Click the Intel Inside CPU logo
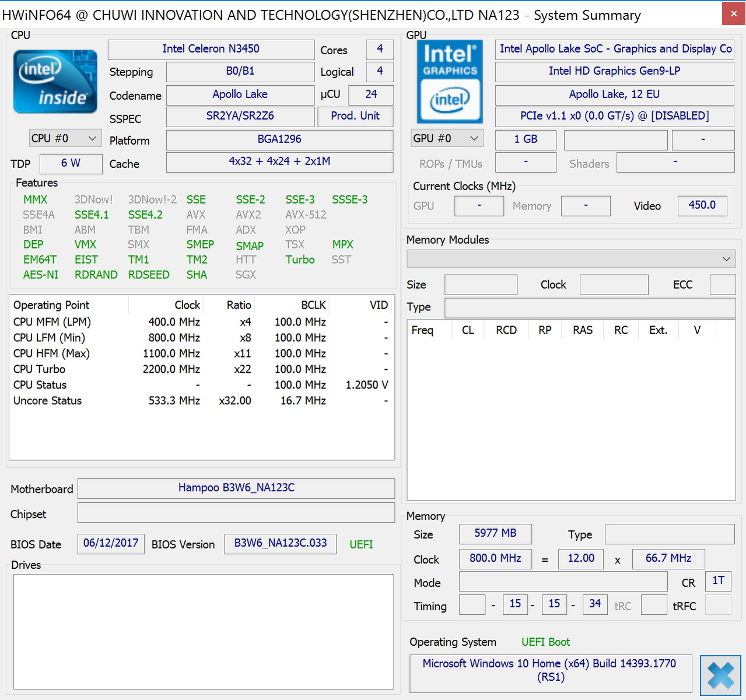Screen dimensions: 746x700 55,82
